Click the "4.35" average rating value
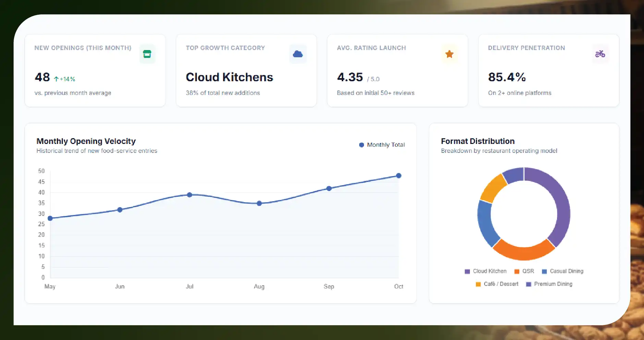 click(350, 77)
